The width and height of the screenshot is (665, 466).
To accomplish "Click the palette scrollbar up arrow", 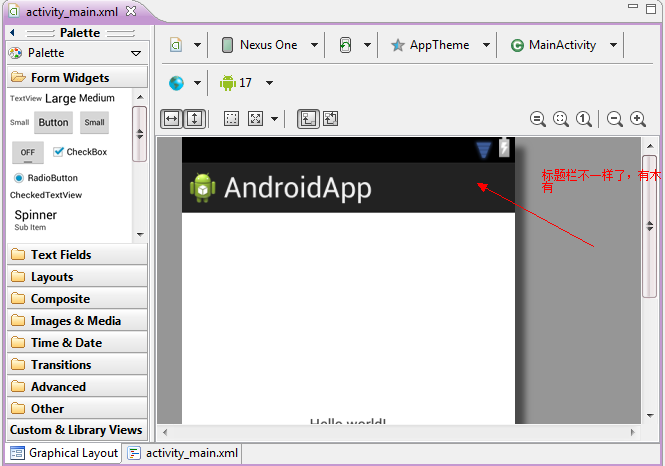I will [140, 98].
